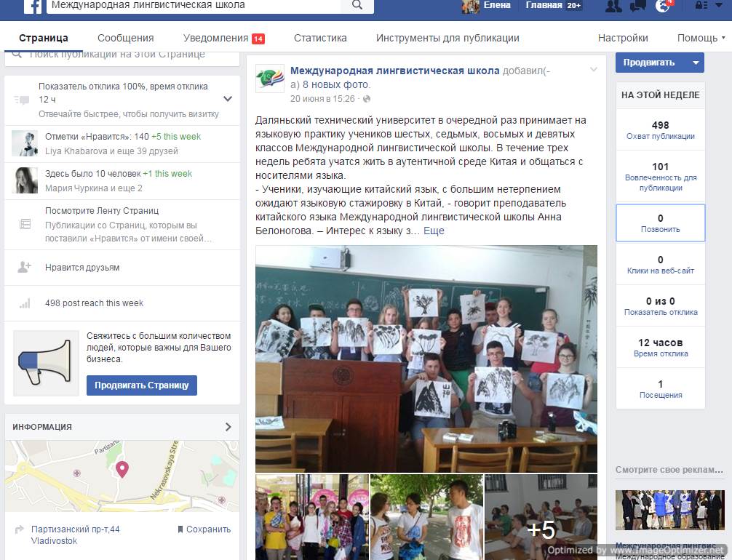Click the page posts search field
This screenshot has width=732, height=560.
[122, 58]
